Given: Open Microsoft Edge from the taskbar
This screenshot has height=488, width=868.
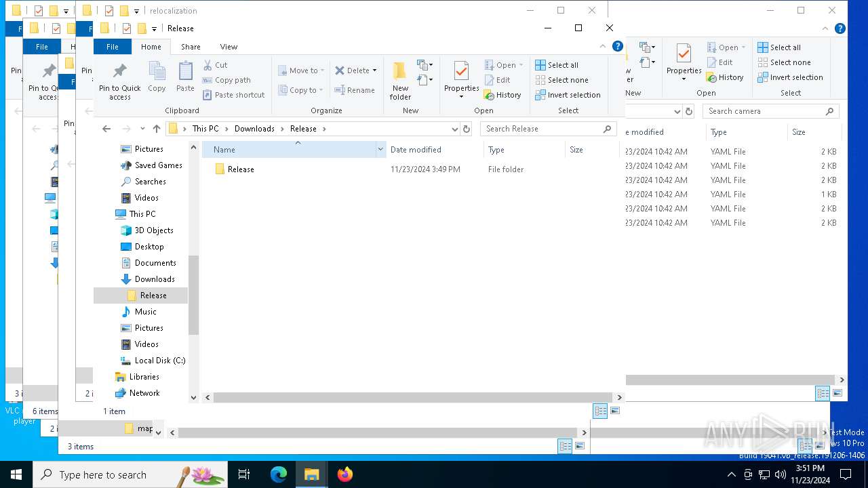Looking at the screenshot, I should coord(279,474).
